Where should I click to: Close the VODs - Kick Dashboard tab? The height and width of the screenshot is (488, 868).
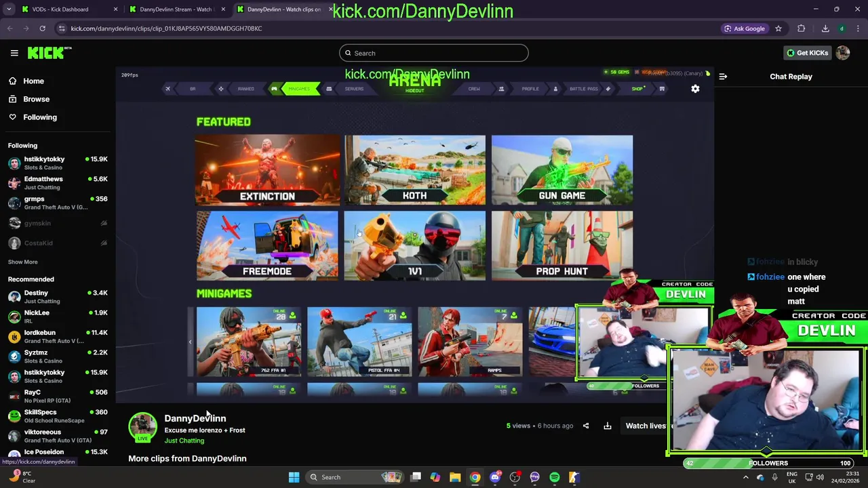pos(115,9)
